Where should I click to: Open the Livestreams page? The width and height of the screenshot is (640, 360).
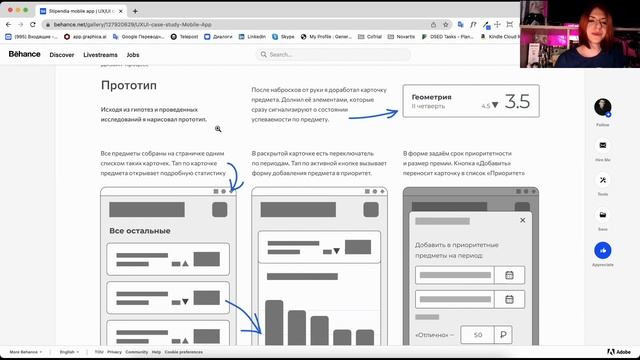tap(100, 55)
